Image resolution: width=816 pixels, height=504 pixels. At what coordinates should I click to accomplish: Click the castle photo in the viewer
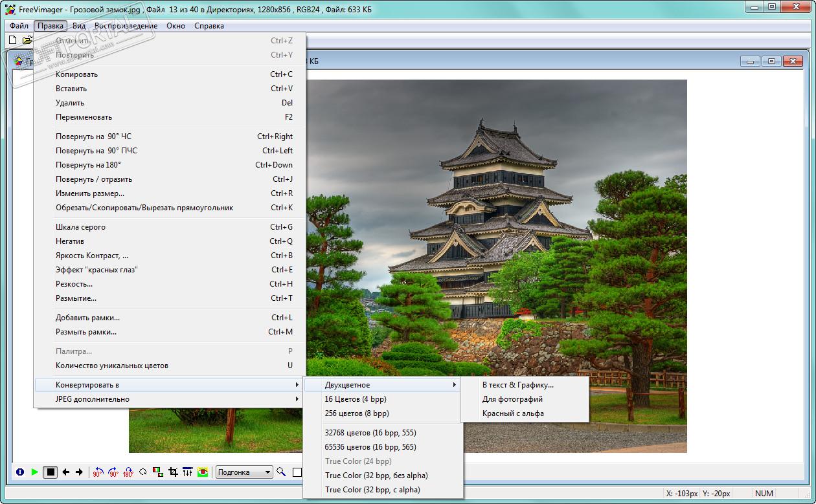(495, 226)
